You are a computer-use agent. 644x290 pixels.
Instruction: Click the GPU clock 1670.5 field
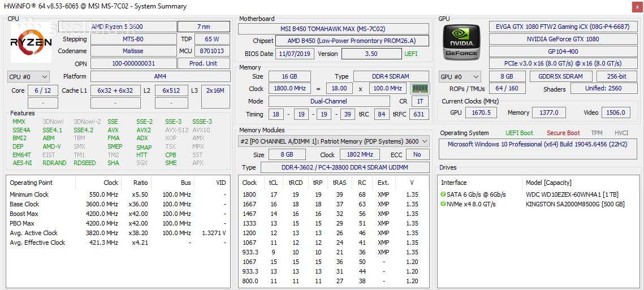pos(481,112)
